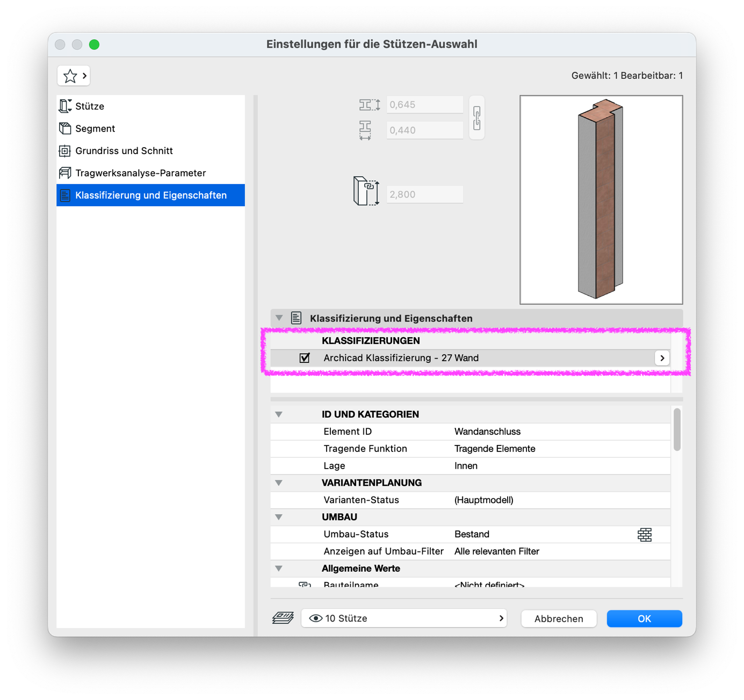The width and height of the screenshot is (744, 700).
Task: Open Tragwerksanalyse-Parameter page
Action: coord(150,173)
